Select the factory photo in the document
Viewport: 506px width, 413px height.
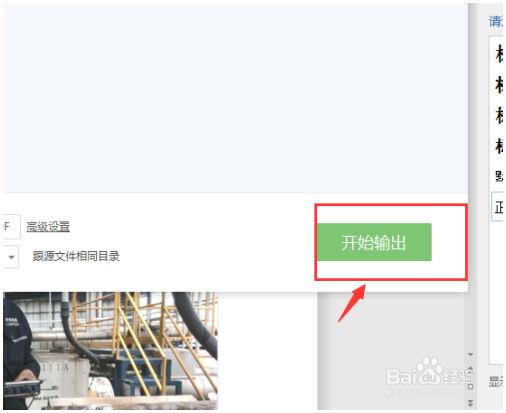click(x=110, y=351)
